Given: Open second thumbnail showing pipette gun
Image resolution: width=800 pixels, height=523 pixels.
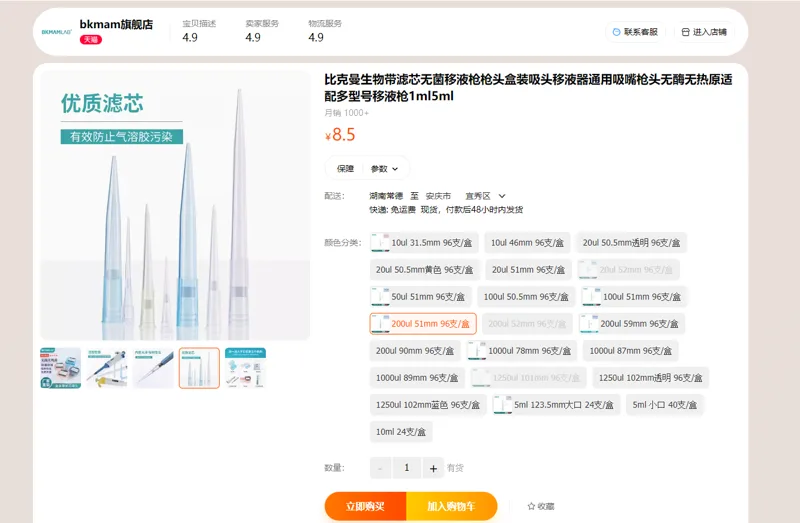Looking at the screenshot, I should tap(107, 368).
